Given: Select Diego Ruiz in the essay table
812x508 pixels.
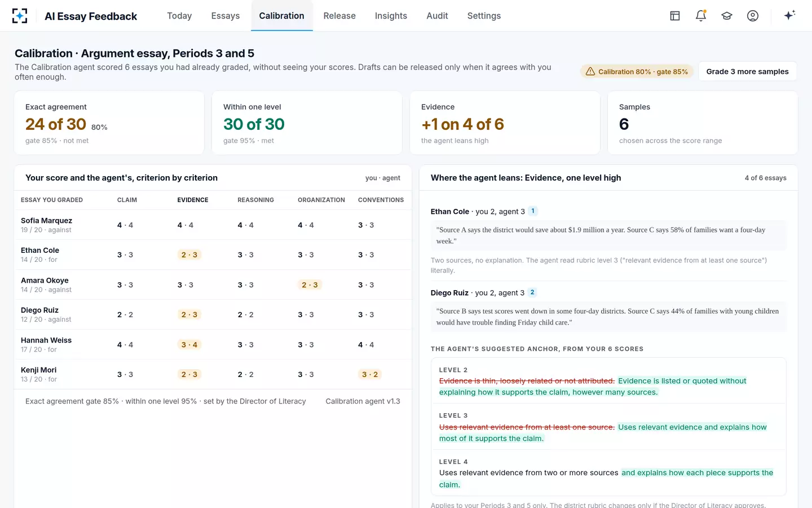Looking at the screenshot, I should click(39, 310).
